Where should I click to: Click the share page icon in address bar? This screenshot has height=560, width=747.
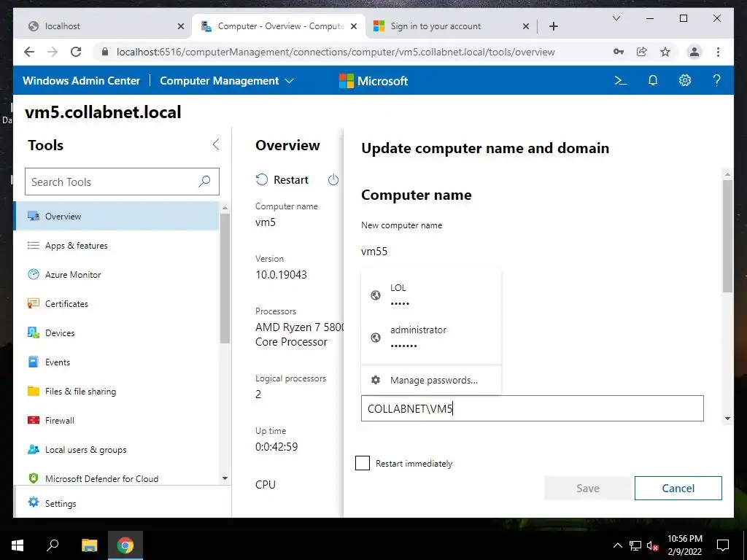point(642,52)
